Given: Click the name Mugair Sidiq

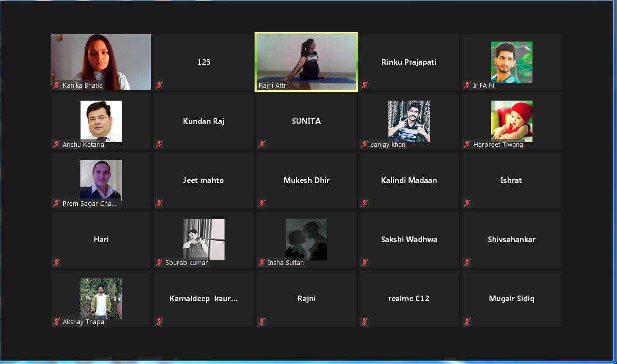Looking at the screenshot, I should point(512,299).
